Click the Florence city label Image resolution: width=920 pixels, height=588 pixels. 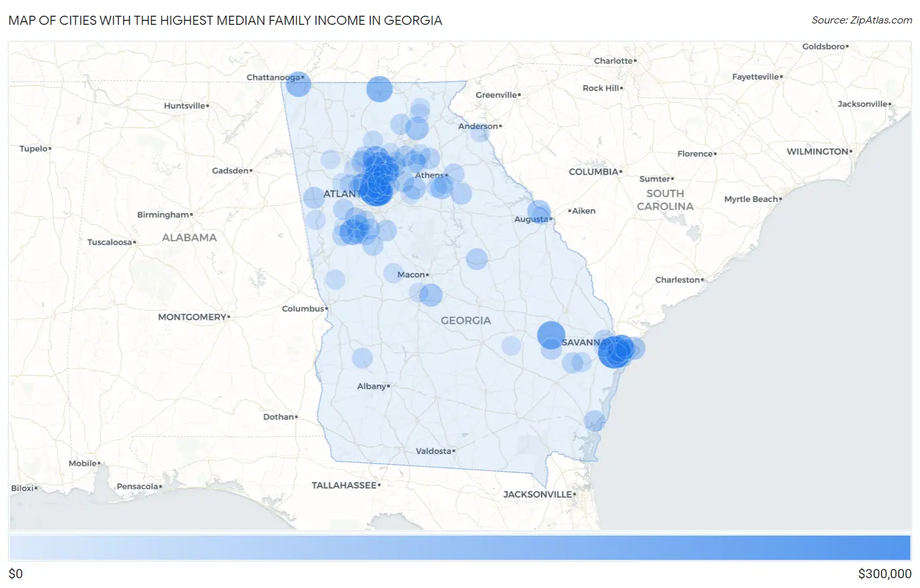click(x=698, y=154)
